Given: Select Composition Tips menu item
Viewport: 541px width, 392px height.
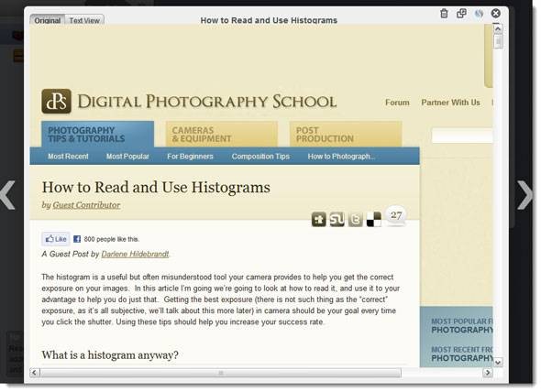Looking at the screenshot, I should (260, 157).
